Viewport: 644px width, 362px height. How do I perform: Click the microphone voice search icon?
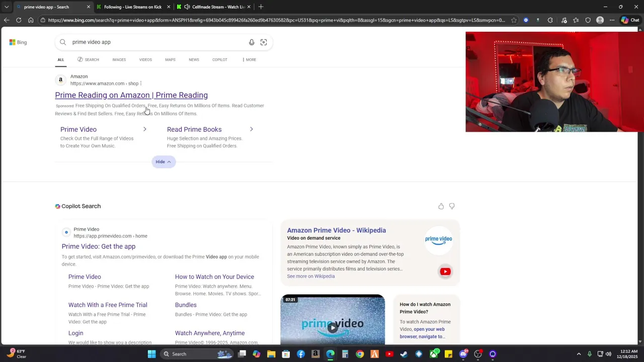[252, 42]
